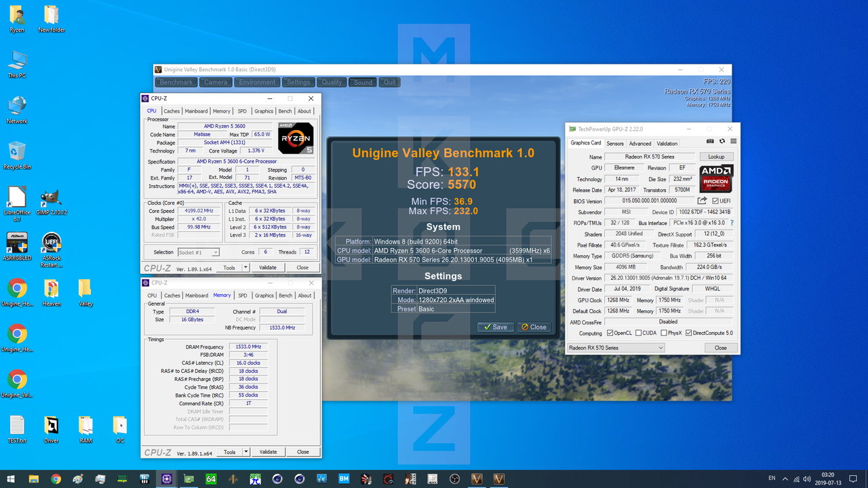
Task: Click the Settings button in Valley toolbar
Action: (298, 82)
